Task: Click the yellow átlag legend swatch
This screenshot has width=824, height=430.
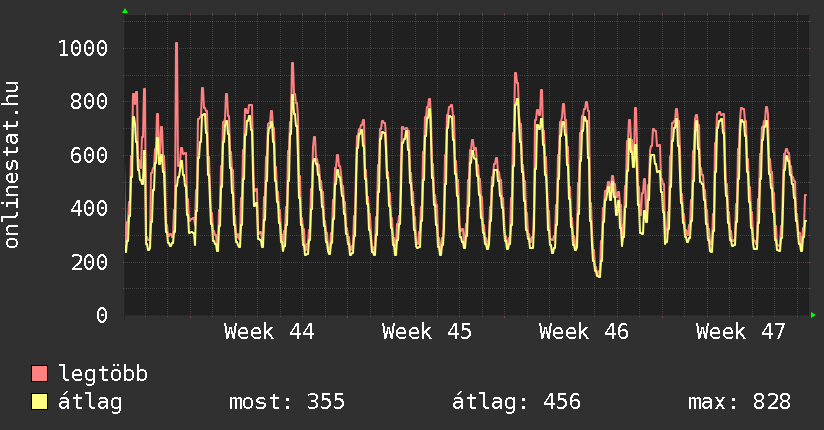Action: click(x=40, y=402)
